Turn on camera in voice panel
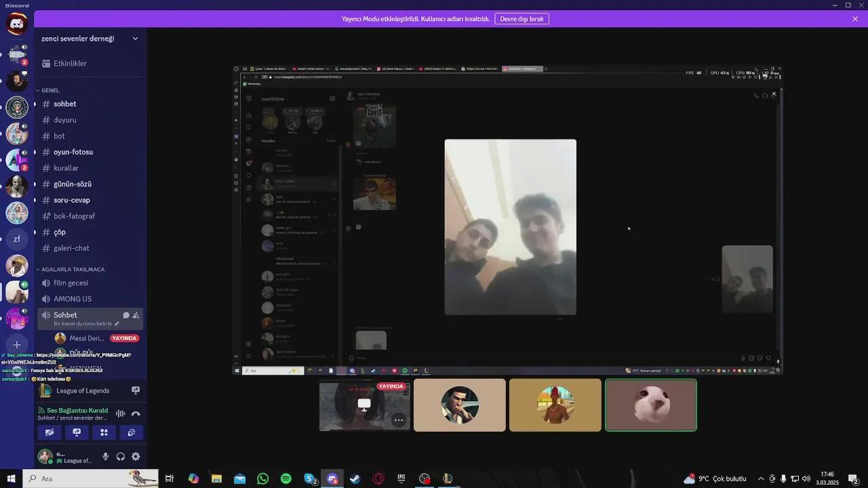The width and height of the screenshot is (868, 488). point(50,432)
